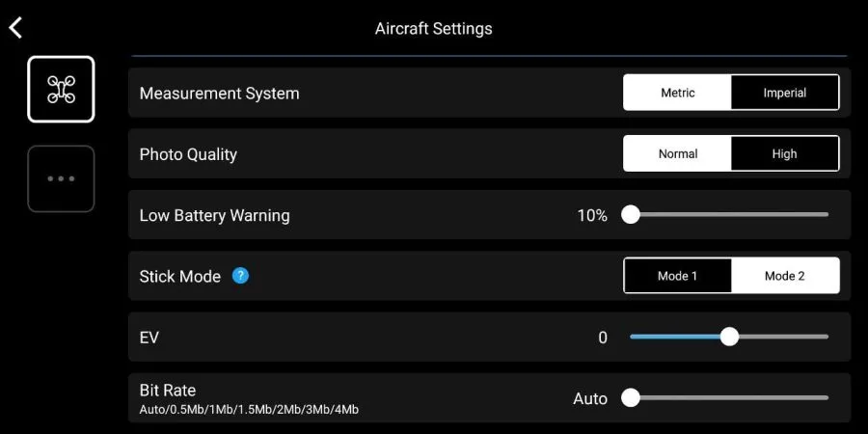Click the Low Battery Warning 10% value
The image size is (868, 434).
click(592, 215)
